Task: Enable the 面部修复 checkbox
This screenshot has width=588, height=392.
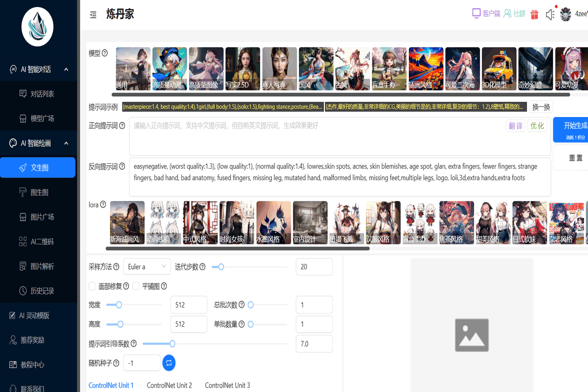Action: pyautogui.click(x=92, y=285)
